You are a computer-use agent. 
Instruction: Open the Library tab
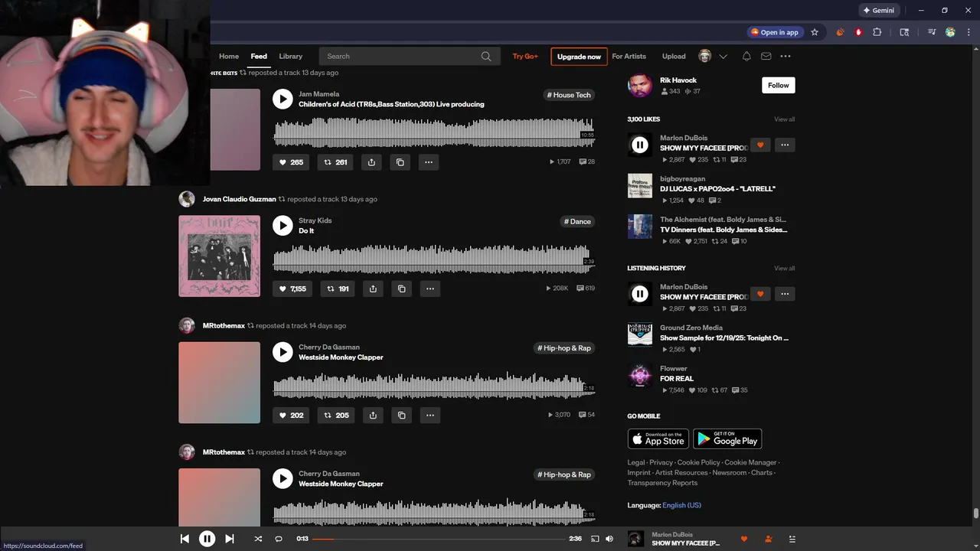point(290,56)
